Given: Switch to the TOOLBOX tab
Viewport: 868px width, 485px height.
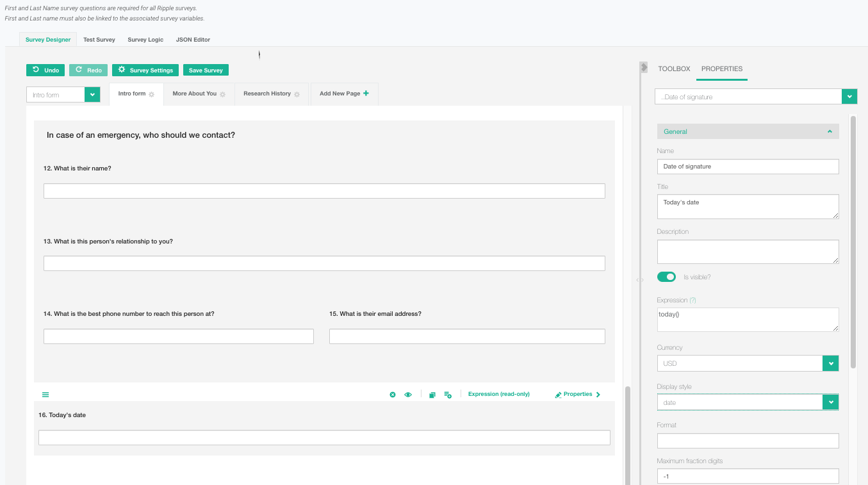Looking at the screenshot, I should click(674, 69).
